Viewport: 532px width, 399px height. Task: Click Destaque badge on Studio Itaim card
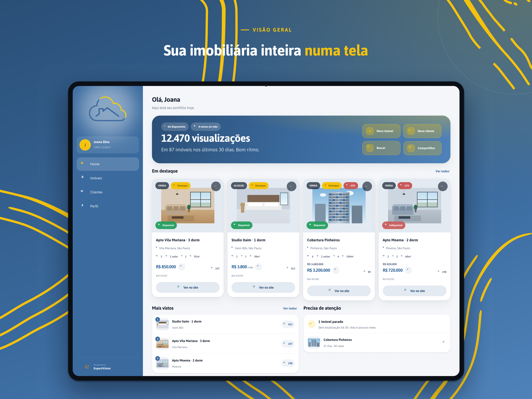(x=259, y=185)
